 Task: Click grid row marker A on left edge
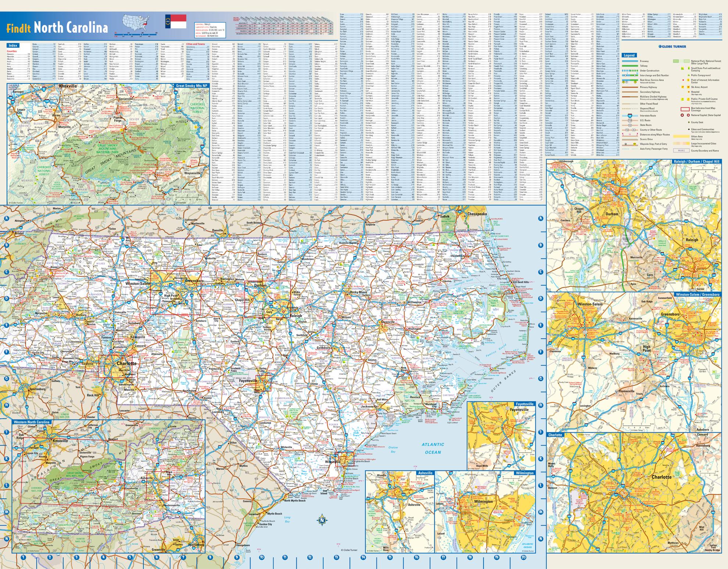tap(6, 218)
